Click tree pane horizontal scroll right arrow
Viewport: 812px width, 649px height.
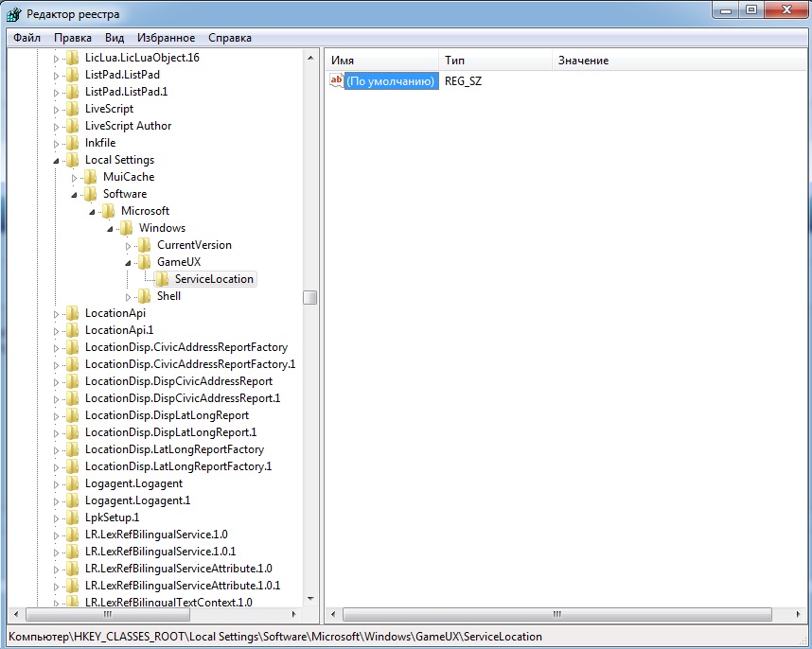pos(293,614)
